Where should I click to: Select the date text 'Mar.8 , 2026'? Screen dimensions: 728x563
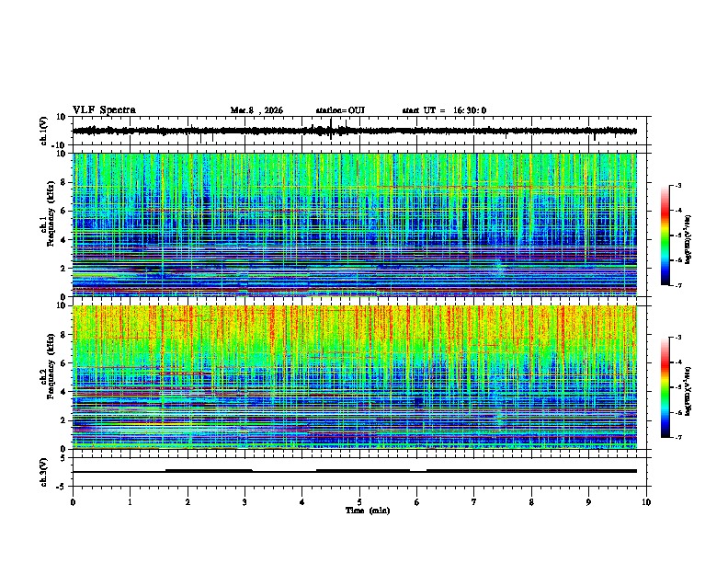pyautogui.click(x=256, y=110)
